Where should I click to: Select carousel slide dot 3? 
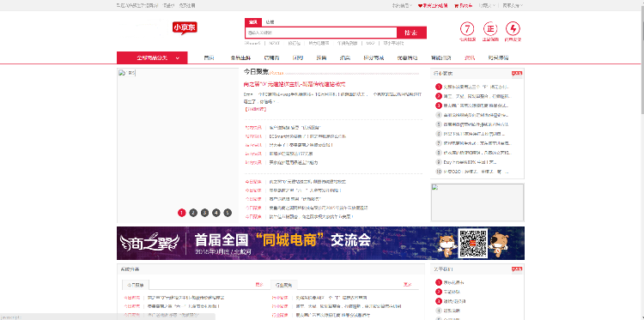[204, 213]
